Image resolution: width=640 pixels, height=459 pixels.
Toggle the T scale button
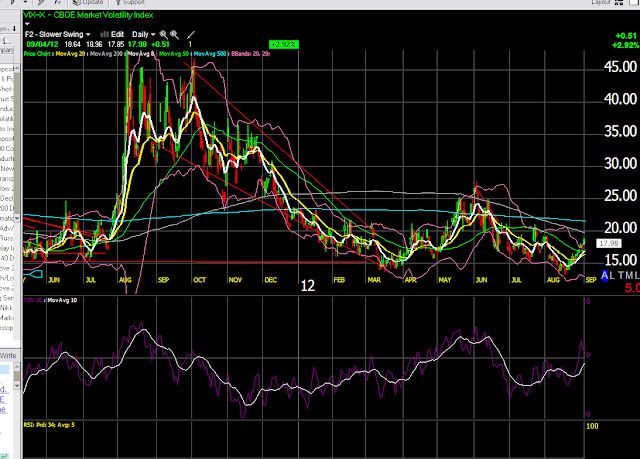(x=621, y=275)
